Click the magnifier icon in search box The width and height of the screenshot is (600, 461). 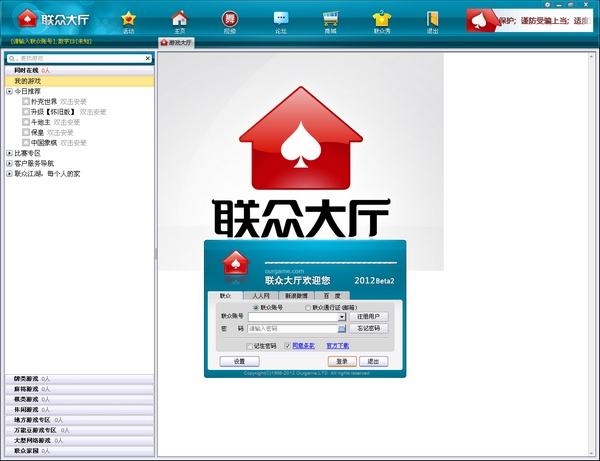(x=12, y=59)
